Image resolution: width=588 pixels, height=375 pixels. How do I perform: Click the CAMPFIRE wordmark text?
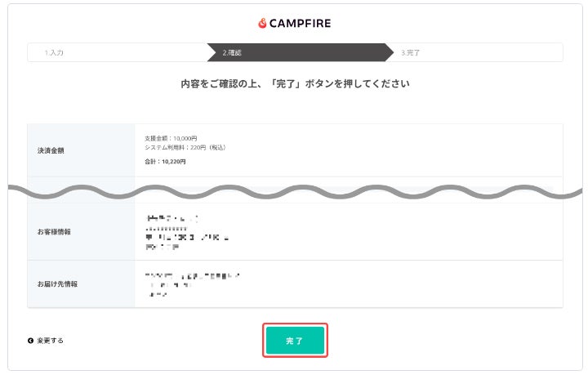point(300,24)
